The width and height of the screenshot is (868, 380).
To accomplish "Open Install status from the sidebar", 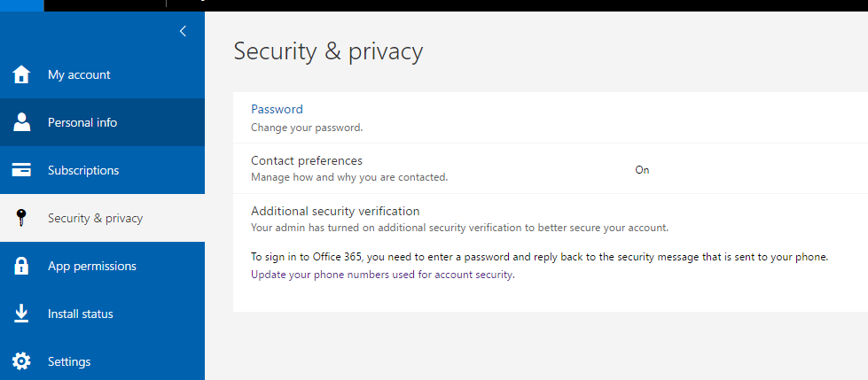I will [x=81, y=314].
